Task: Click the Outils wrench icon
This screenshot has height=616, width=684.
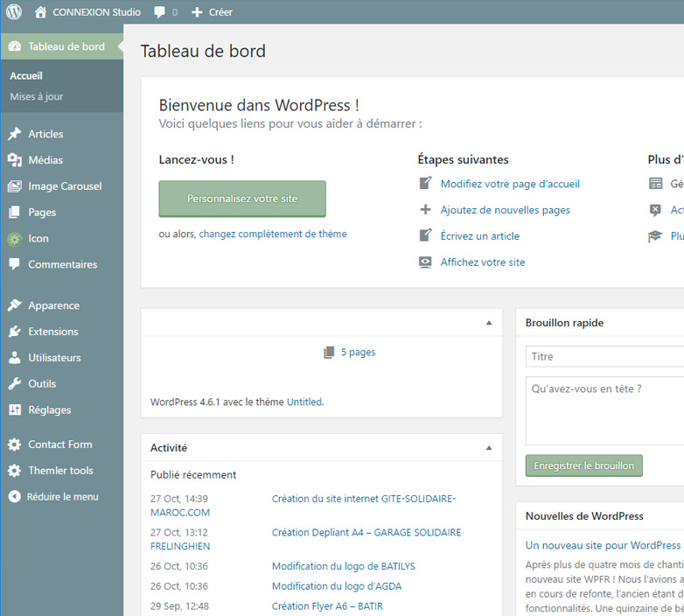Action: [x=14, y=384]
